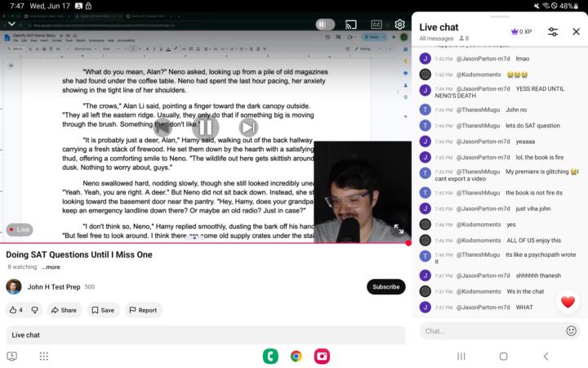The height and width of the screenshot is (368, 588).
Task: Go back to the previous video
Action: coord(163,128)
